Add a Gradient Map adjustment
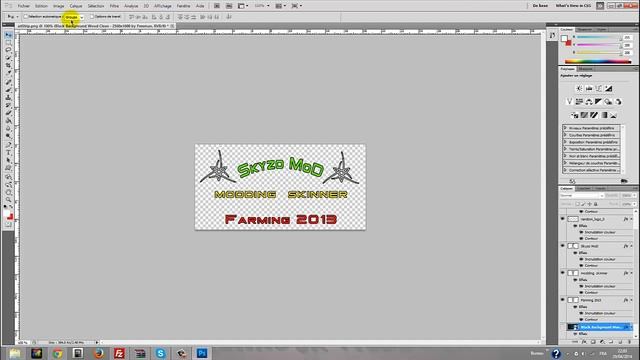Screen dimensions: 640x360 (x=604, y=115)
